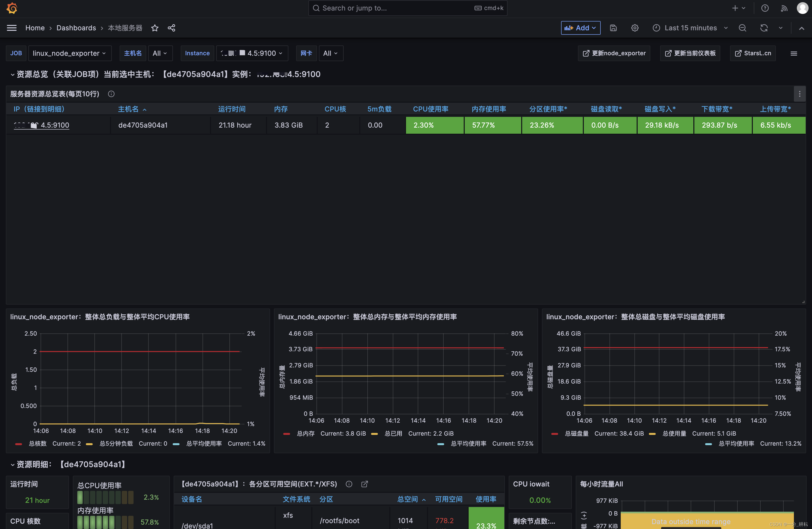Toggle the 总内存 series in memory chart legend
The width and height of the screenshot is (812, 529).
pos(305,433)
